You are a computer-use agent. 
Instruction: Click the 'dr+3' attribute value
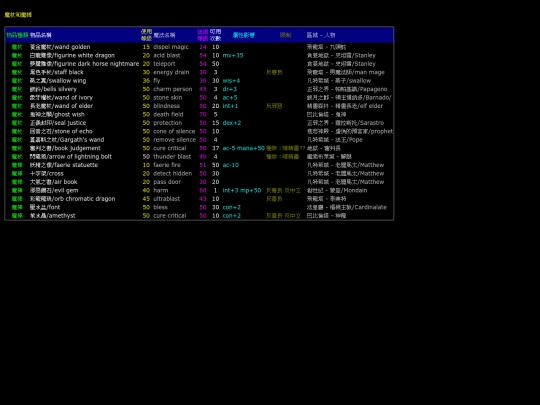(230, 89)
